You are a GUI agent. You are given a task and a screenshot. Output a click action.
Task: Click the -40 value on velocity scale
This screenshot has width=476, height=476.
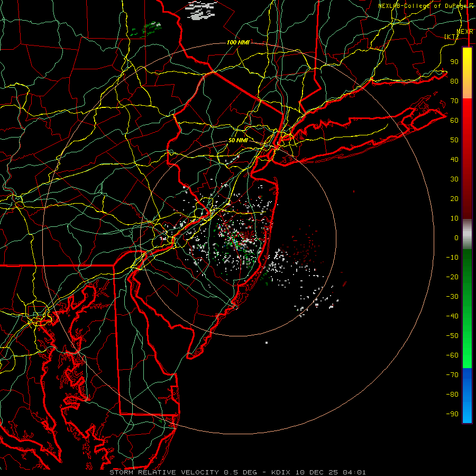pyautogui.click(x=452, y=316)
